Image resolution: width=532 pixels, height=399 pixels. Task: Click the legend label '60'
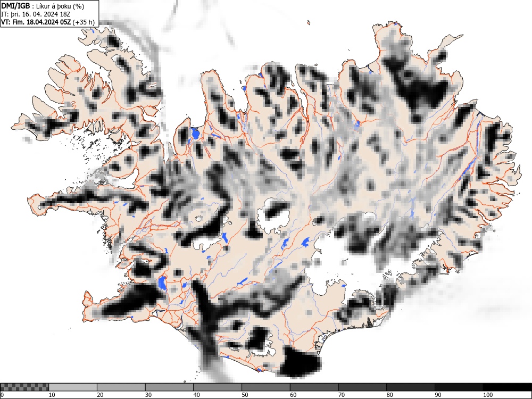pos(293,395)
